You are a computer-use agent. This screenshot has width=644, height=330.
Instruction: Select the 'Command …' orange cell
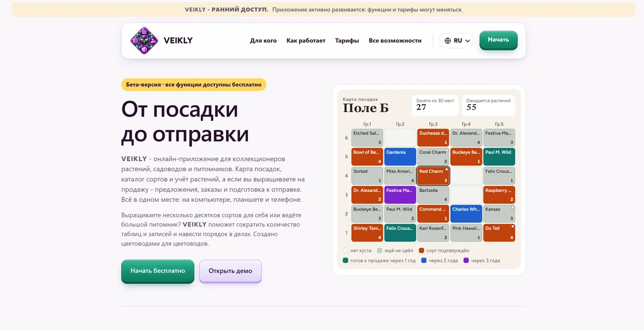coord(433,214)
